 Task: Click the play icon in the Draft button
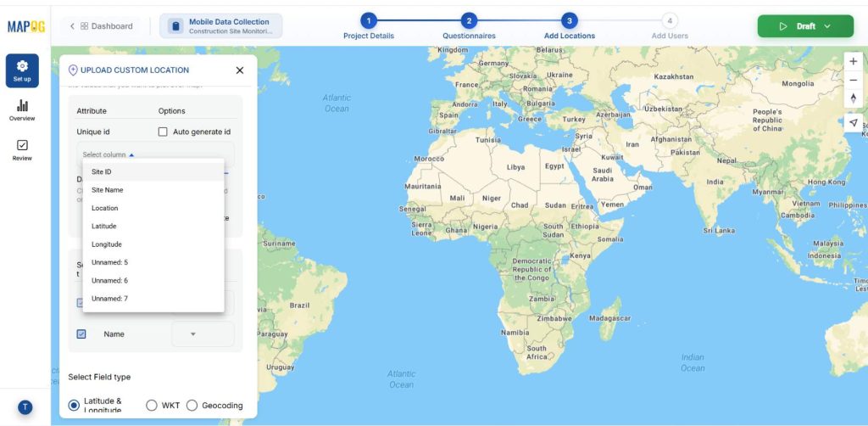(x=782, y=26)
